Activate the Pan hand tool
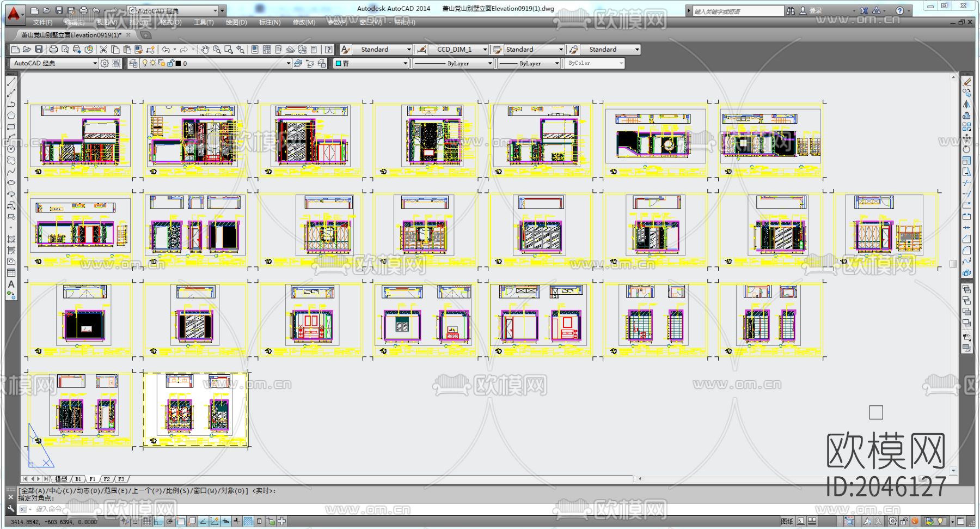 (205, 50)
